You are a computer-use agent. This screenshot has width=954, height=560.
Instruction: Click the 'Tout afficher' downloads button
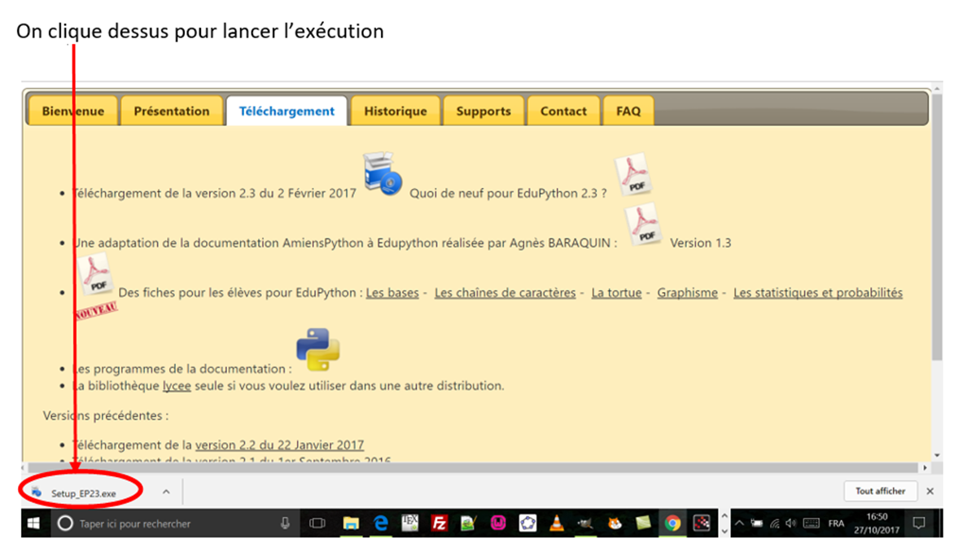[880, 492]
